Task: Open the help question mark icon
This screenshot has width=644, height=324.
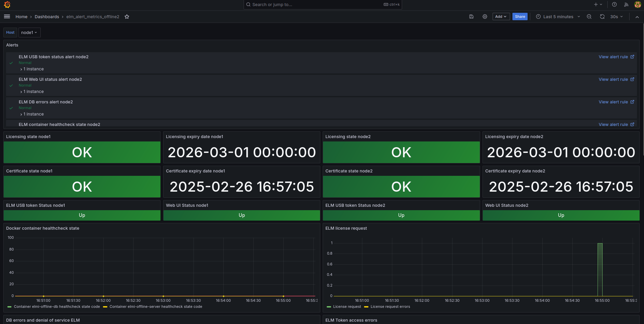Action: (614, 5)
